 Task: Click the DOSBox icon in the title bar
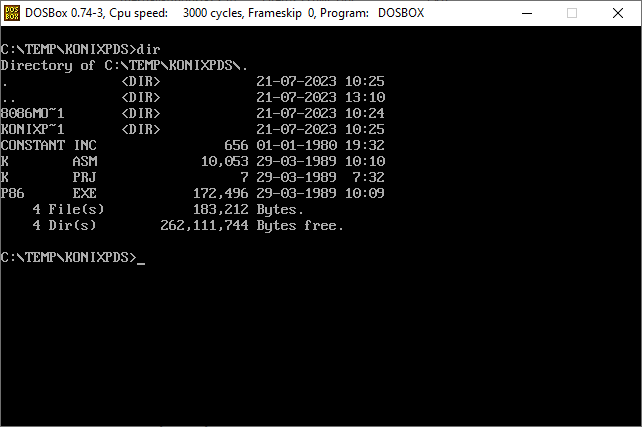click(11, 13)
